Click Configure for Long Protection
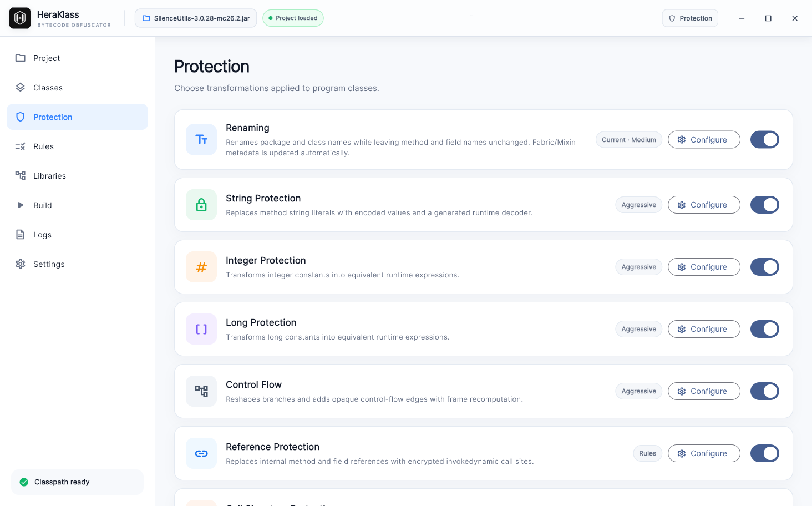 click(704, 329)
